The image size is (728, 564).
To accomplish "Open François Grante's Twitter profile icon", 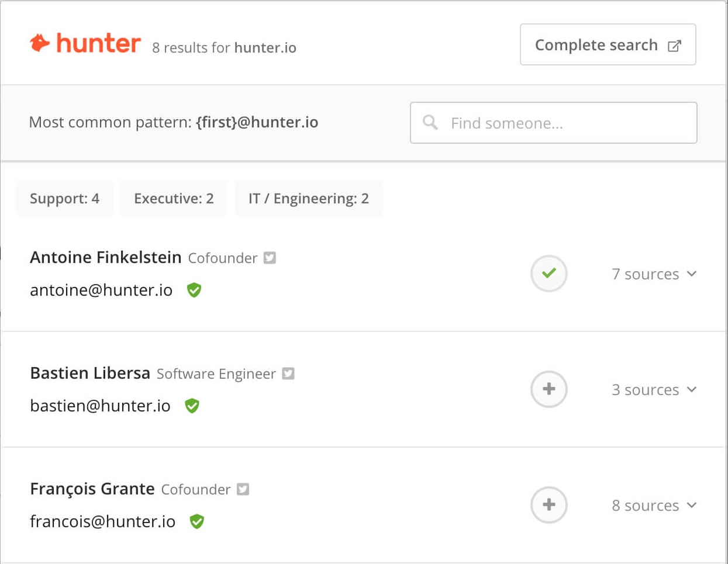I will coord(243,489).
